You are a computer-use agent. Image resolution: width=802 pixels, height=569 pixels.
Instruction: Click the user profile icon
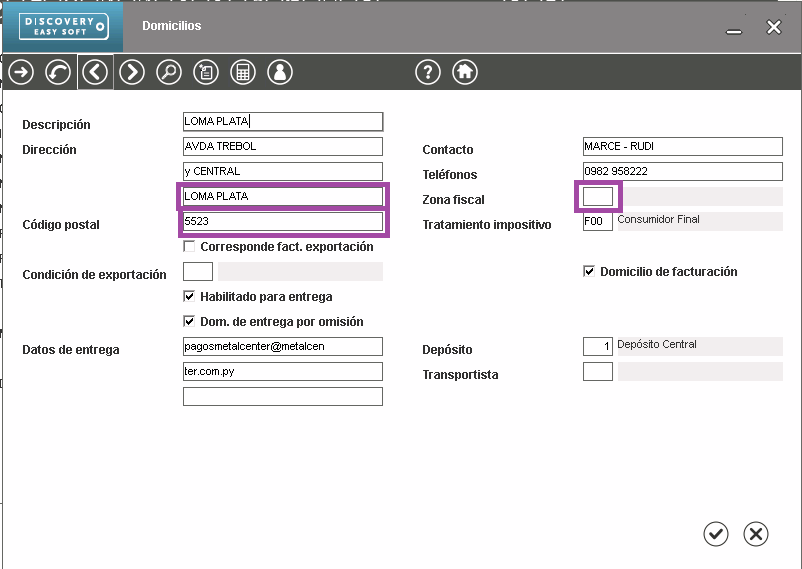click(x=279, y=72)
